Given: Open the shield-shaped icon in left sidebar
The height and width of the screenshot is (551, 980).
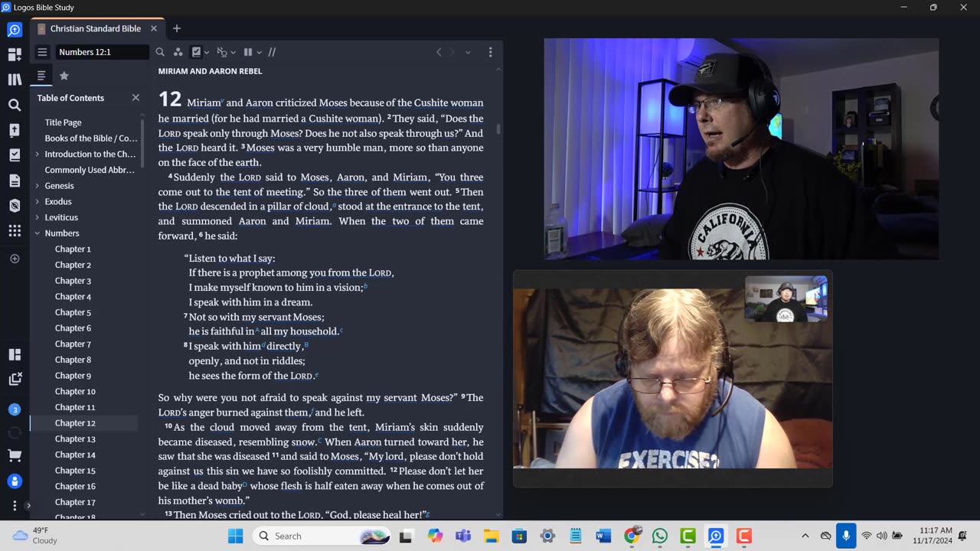Looking at the screenshot, I should [15, 205].
